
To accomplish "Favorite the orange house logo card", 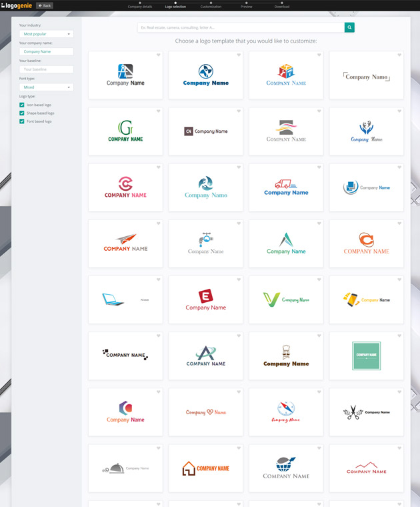I will 239,448.
